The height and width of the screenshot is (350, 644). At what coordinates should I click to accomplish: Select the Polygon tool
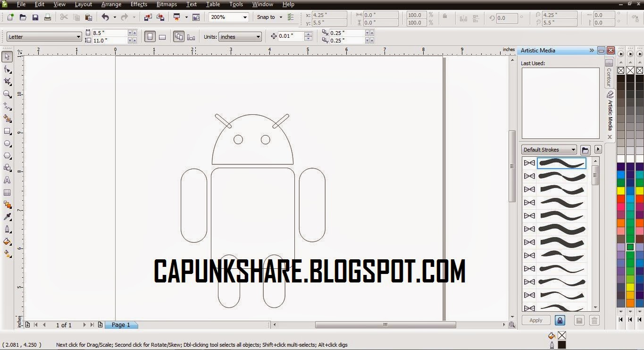[7, 155]
